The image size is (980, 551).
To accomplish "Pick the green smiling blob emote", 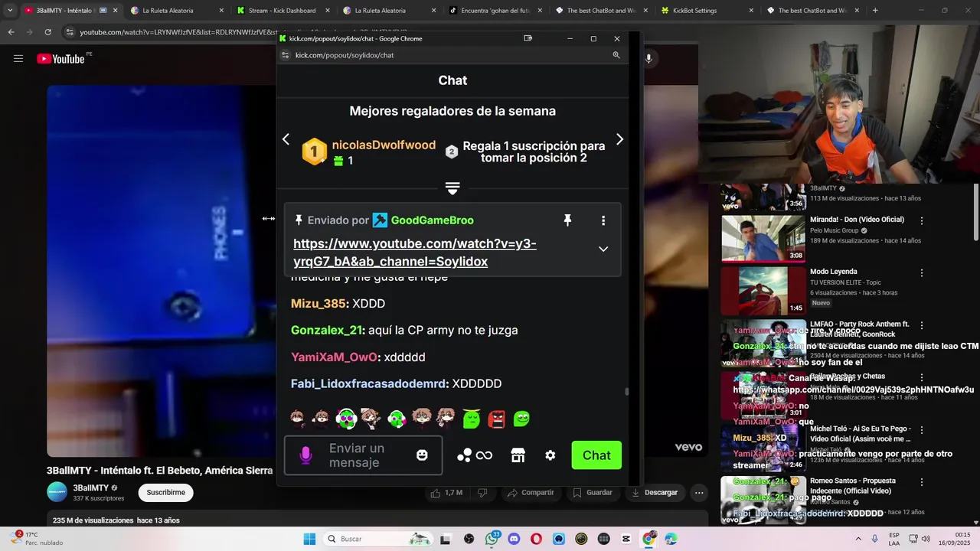I will (522, 419).
